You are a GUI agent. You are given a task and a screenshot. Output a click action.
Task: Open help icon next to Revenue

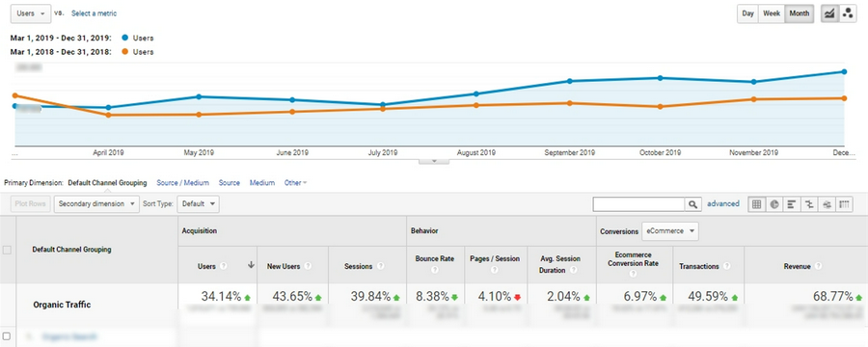tap(818, 266)
